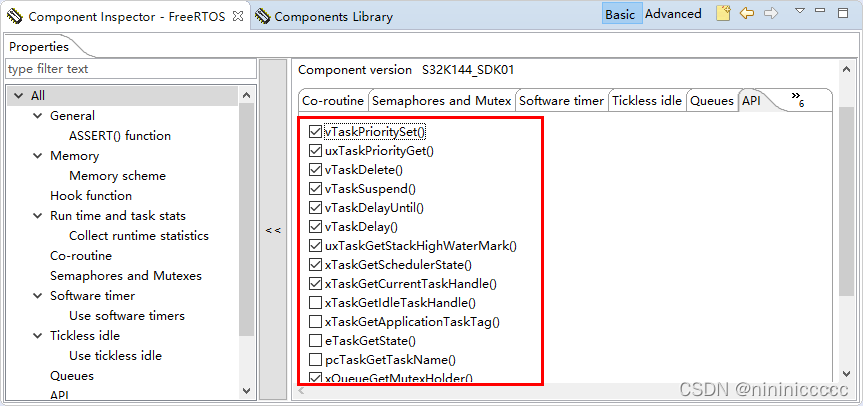Click the forward arrow navigation icon
Image resolution: width=863 pixels, height=406 pixels.
point(771,13)
